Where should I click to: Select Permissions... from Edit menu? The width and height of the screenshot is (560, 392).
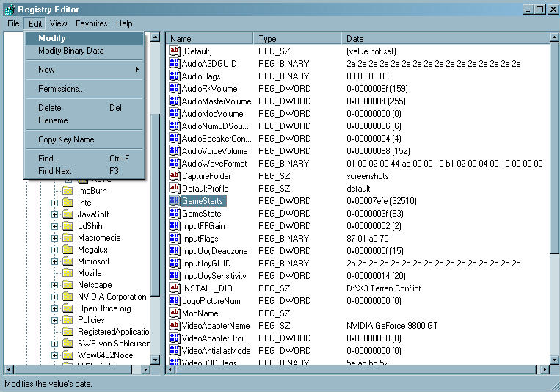[84, 89]
